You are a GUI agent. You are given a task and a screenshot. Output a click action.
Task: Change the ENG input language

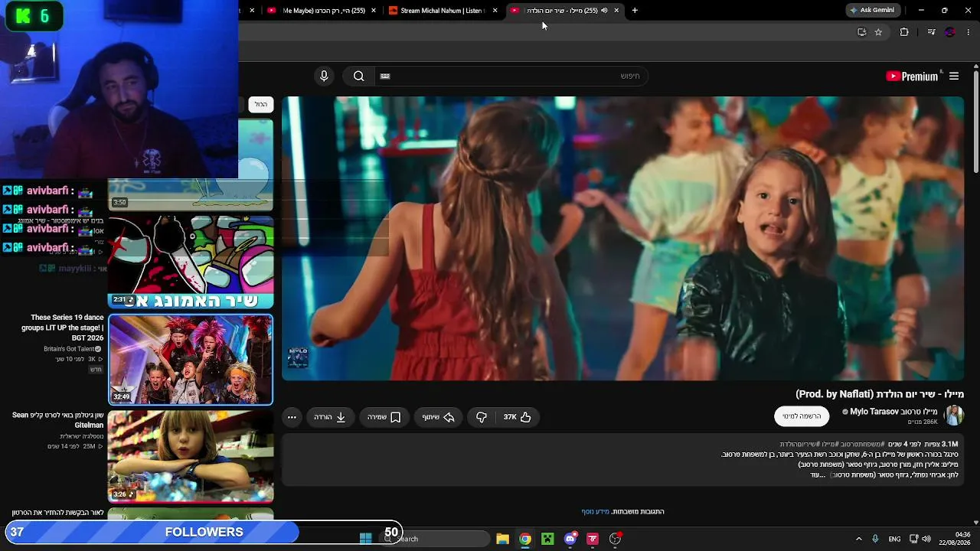894,539
